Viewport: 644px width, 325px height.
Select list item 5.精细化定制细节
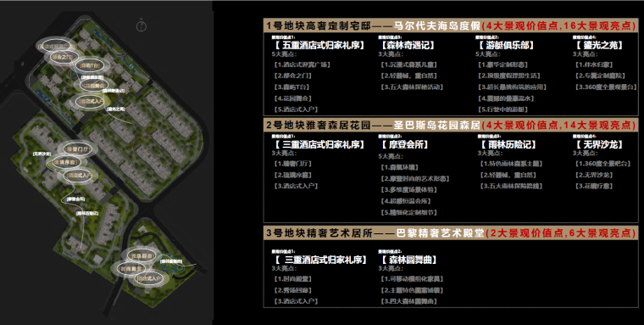(x=408, y=212)
